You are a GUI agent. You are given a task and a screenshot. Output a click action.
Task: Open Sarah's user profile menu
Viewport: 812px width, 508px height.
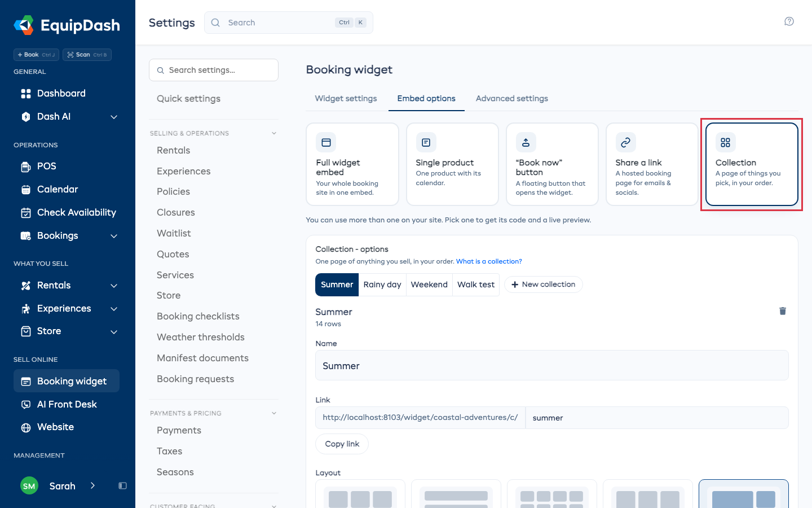pos(58,486)
